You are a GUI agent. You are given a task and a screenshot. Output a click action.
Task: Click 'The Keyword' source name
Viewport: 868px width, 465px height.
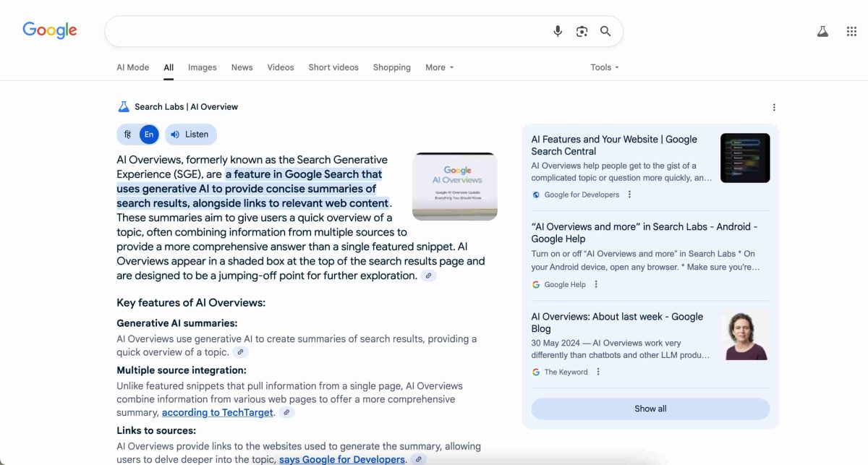(x=566, y=372)
